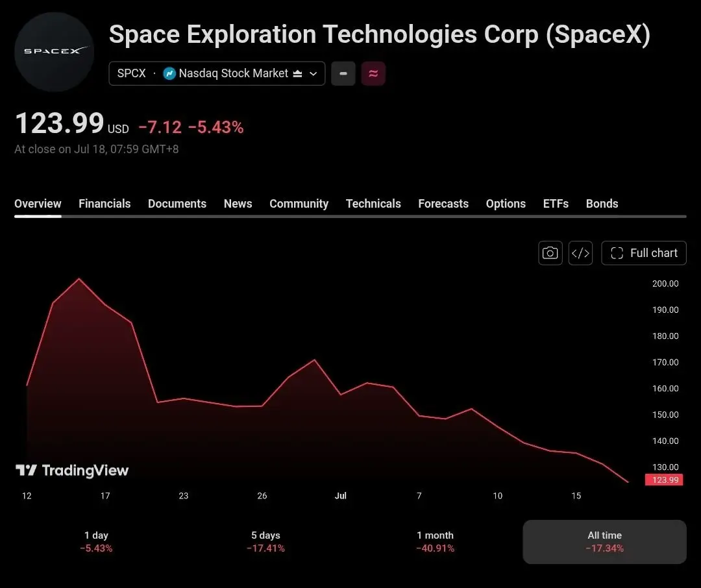This screenshot has height=588, width=701.
Task: Open the embed code icon
Action: (x=580, y=253)
